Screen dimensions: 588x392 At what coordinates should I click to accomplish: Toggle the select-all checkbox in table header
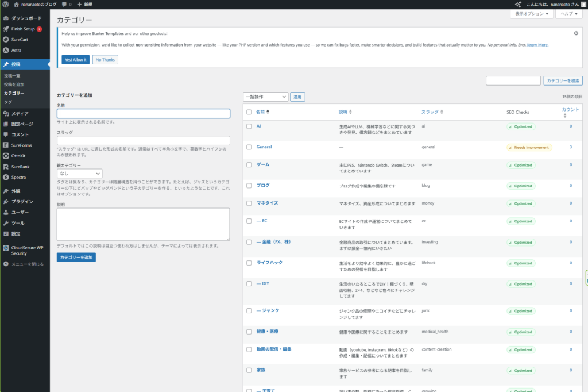(x=249, y=112)
